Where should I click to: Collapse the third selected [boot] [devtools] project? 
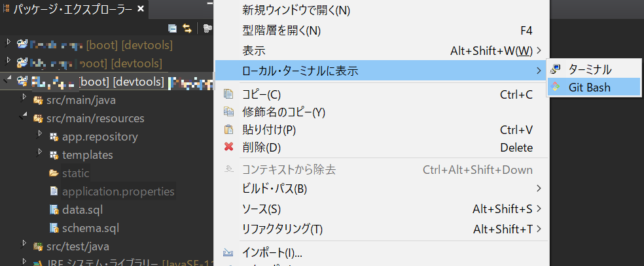point(7,80)
